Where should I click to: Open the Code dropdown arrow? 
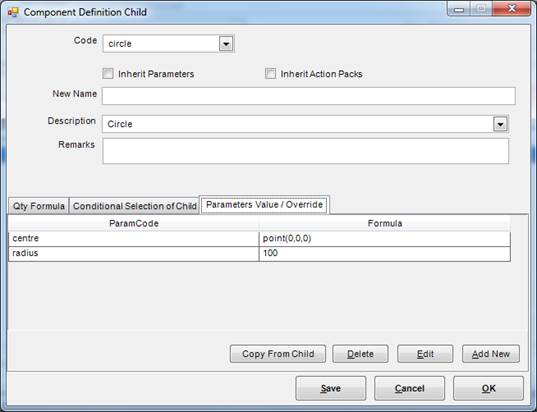[226, 44]
